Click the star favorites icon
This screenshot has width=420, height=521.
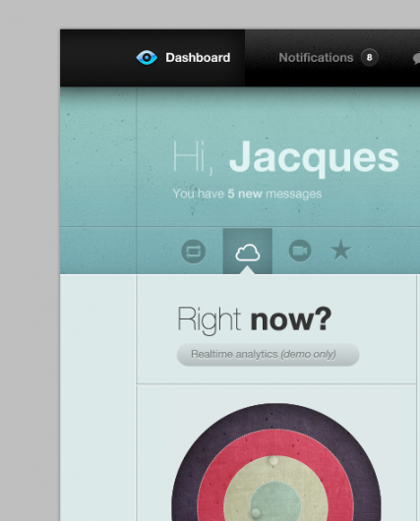point(341,251)
